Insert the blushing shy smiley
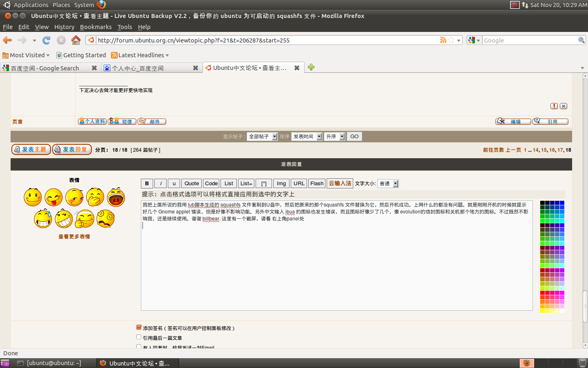The width and height of the screenshot is (588, 368). pos(75,197)
